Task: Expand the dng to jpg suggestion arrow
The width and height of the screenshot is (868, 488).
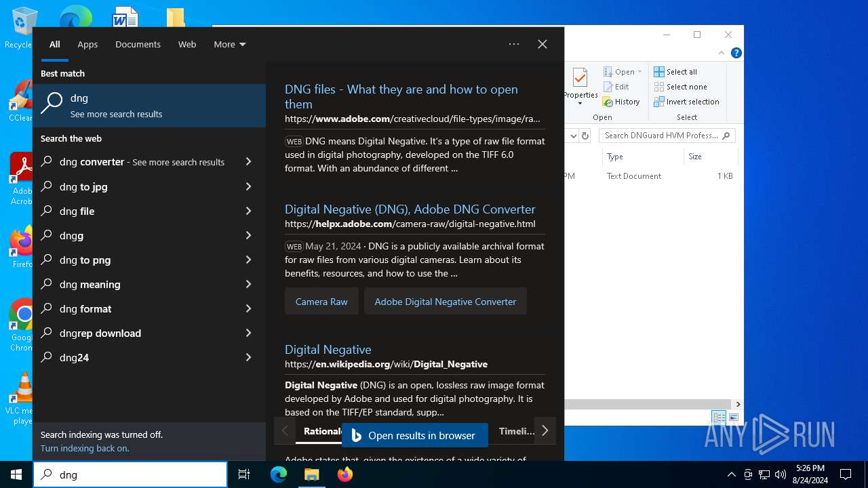Action: 248,186
